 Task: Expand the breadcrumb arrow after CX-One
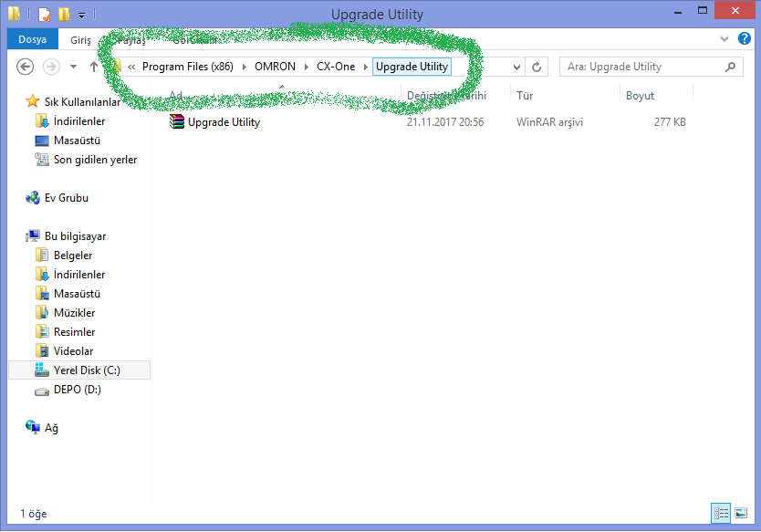click(x=366, y=67)
